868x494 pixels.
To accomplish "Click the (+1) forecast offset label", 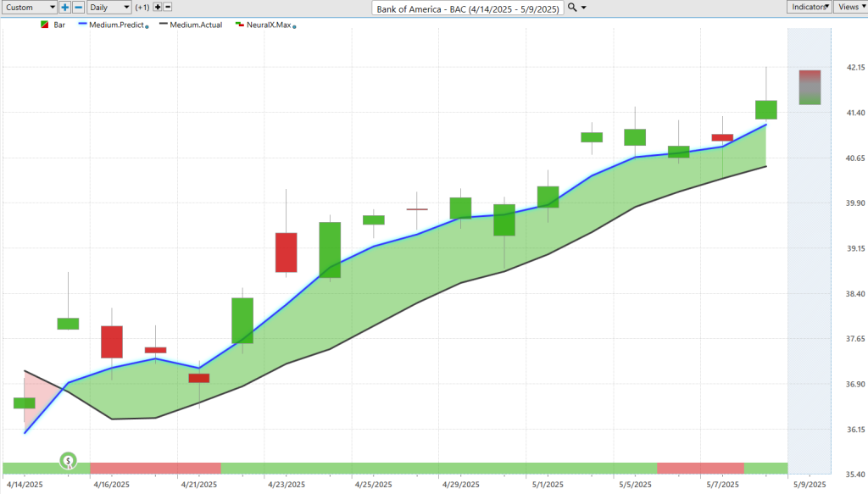I will (x=142, y=7).
